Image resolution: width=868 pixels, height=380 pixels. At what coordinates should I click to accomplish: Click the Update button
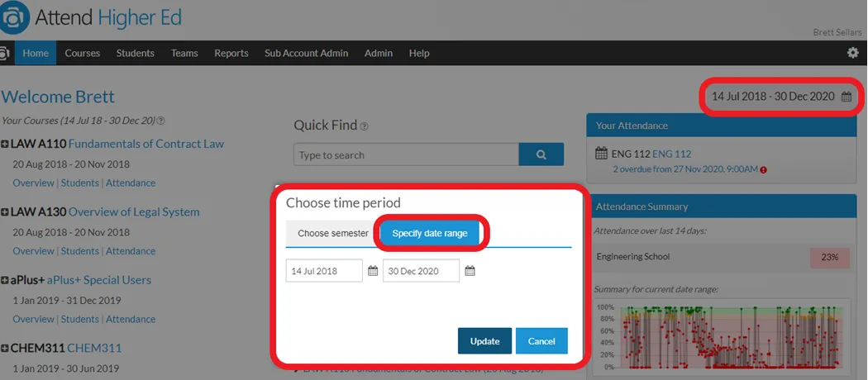(485, 340)
